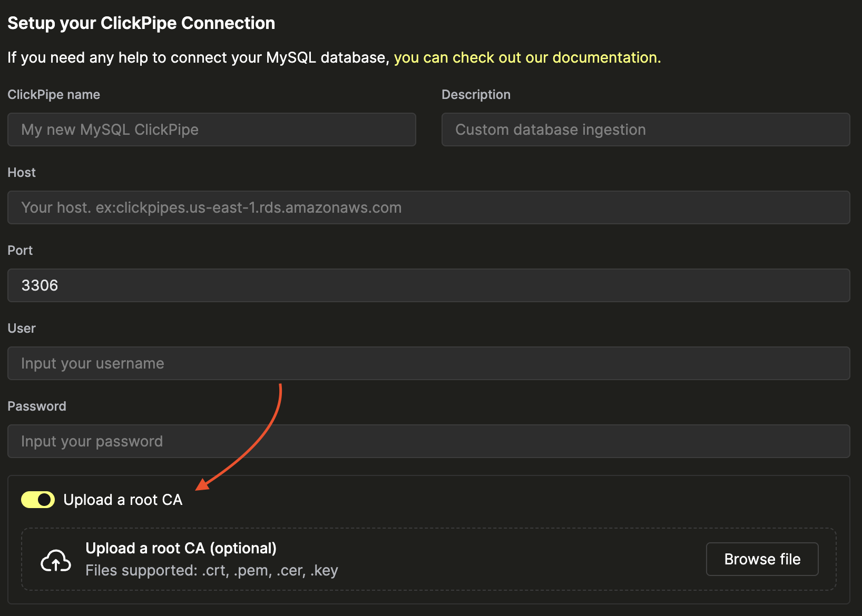Click the ClickPipe name label

(54, 94)
